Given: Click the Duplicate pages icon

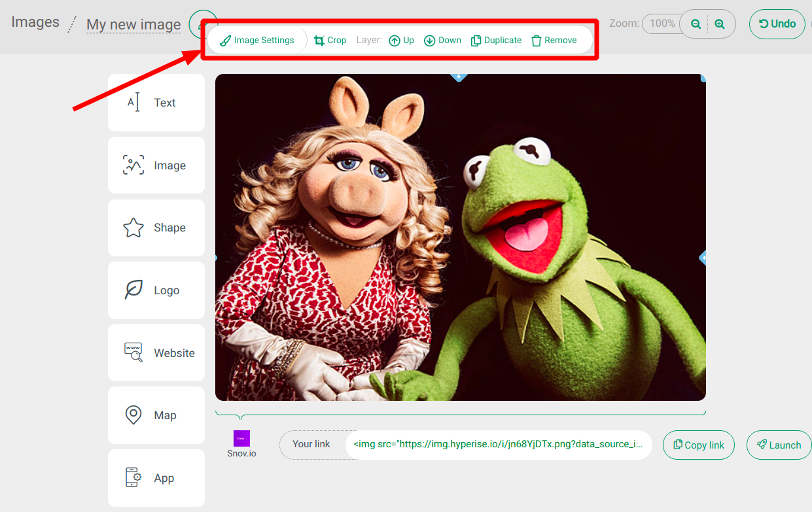Looking at the screenshot, I should pyautogui.click(x=476, y=41).
